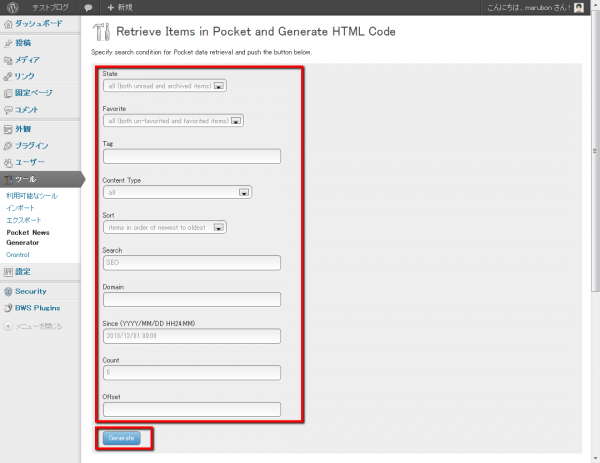Click the 外観 appearance icon

pyautogui.click(x=8, y=129)
